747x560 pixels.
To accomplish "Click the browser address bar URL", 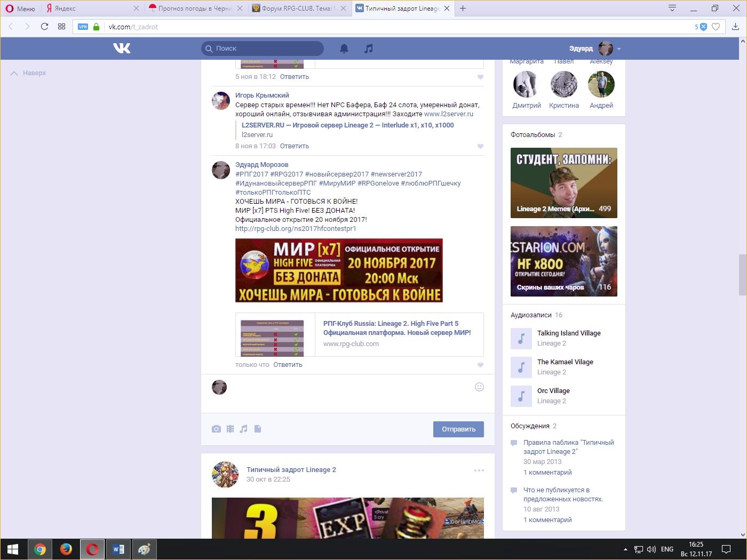I will coord(133,27).
